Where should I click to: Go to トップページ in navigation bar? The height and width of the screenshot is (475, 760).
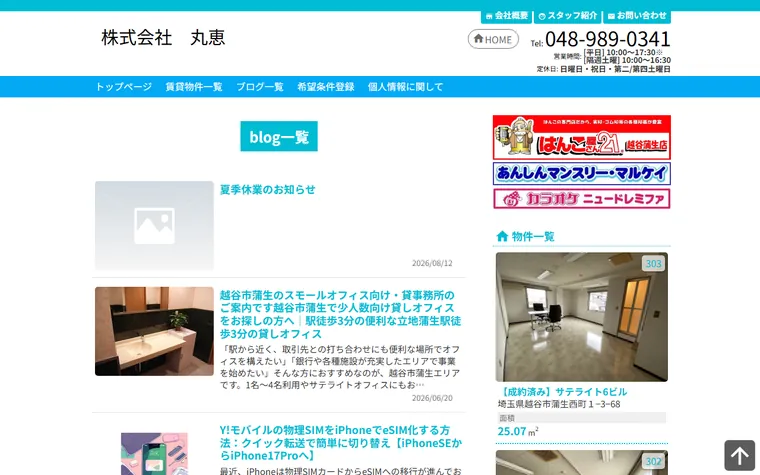124,87
